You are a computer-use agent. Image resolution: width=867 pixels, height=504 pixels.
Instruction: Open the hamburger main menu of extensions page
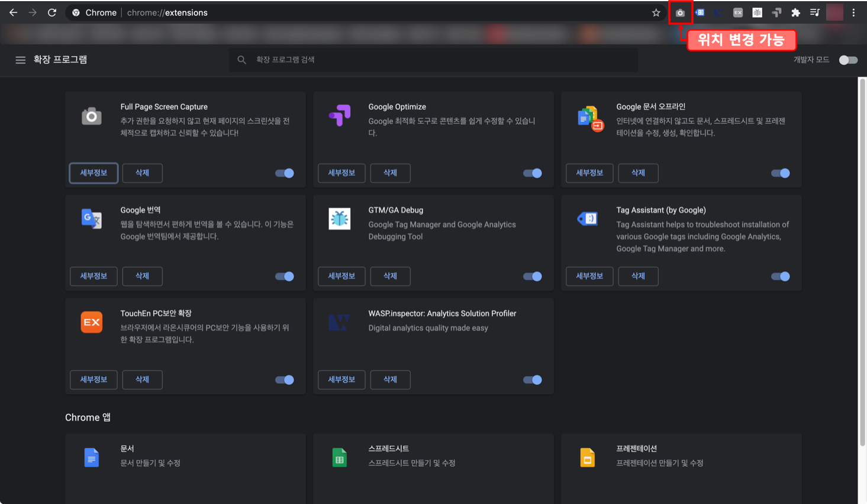20,60
